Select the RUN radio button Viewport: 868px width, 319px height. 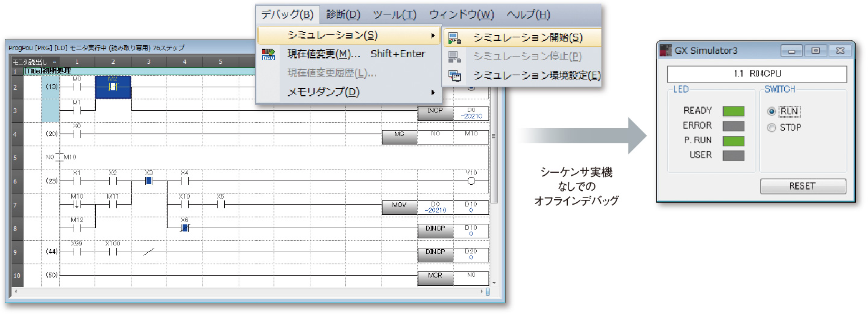[x=772, y=111]
